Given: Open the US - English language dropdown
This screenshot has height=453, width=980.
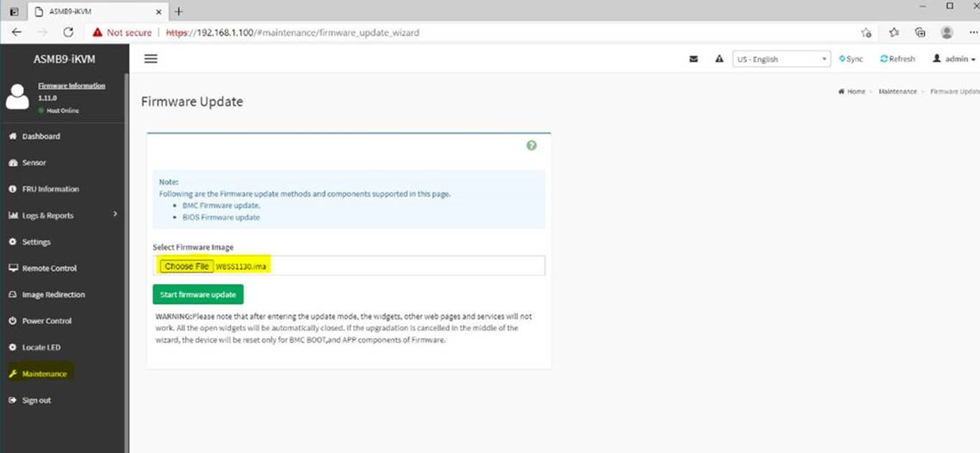Looking at the screenshot, I should coord(781,59).
